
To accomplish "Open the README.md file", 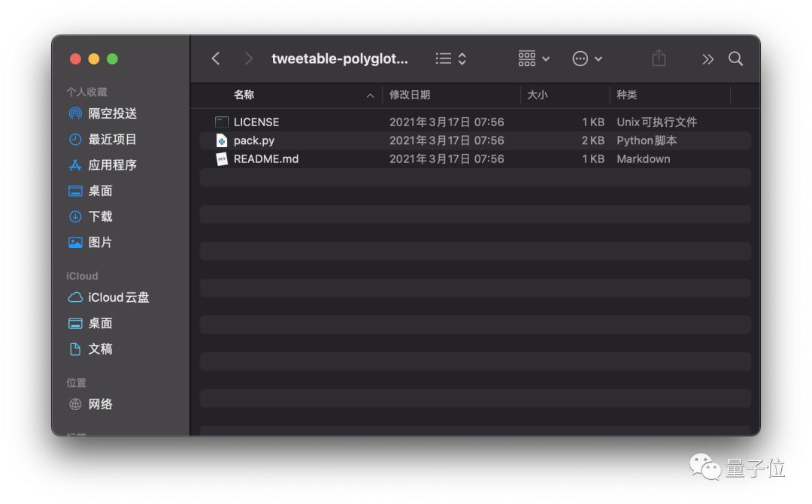I will tap(265, 158).
